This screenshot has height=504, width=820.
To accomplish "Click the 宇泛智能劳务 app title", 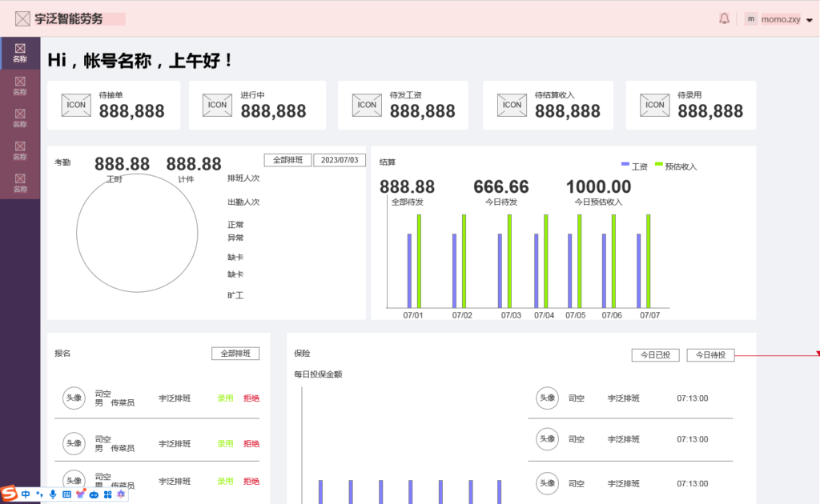I will pos(69,19).
